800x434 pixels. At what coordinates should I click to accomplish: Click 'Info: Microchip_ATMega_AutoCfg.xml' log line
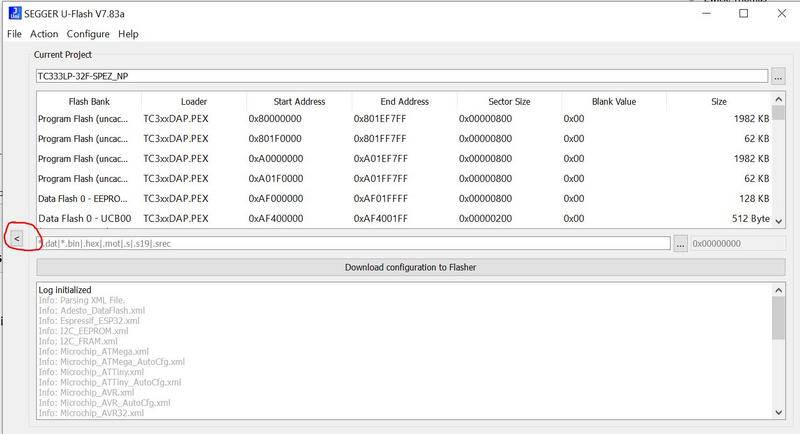tap(112, 362)
